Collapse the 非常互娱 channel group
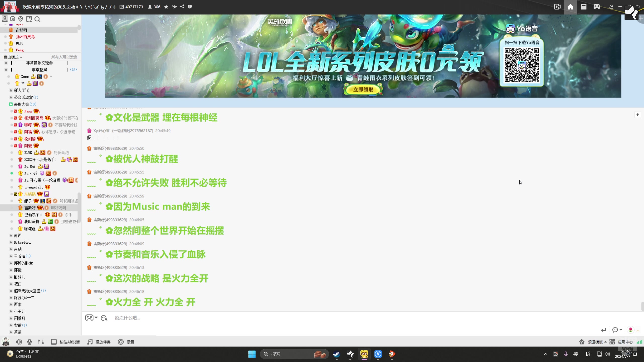The width and height of the screenshot is (644, 362). [x=6, y=70]
